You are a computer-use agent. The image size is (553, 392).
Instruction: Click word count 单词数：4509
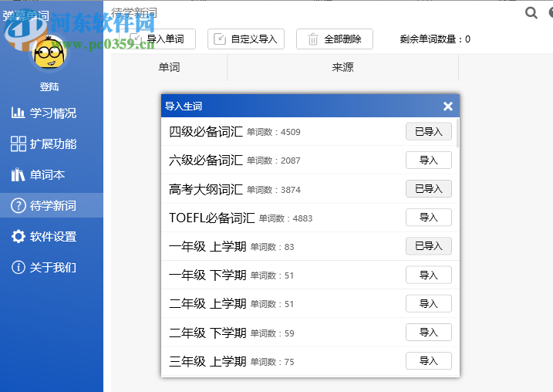(274, 132)
